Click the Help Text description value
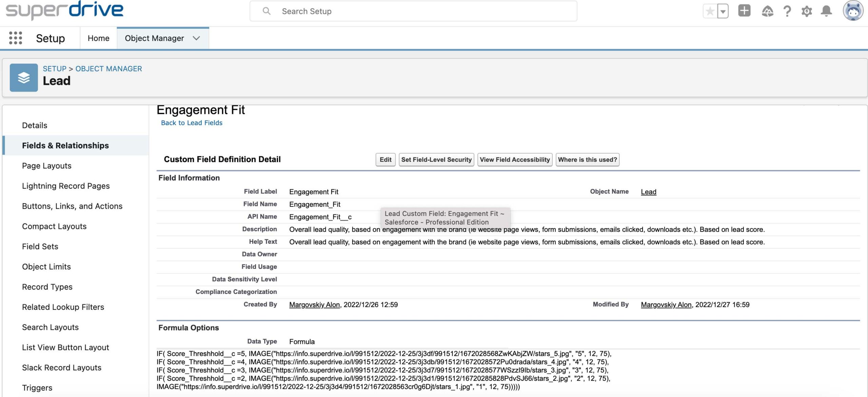This screenshot has width=868, height=397. [x=527, y=242]
